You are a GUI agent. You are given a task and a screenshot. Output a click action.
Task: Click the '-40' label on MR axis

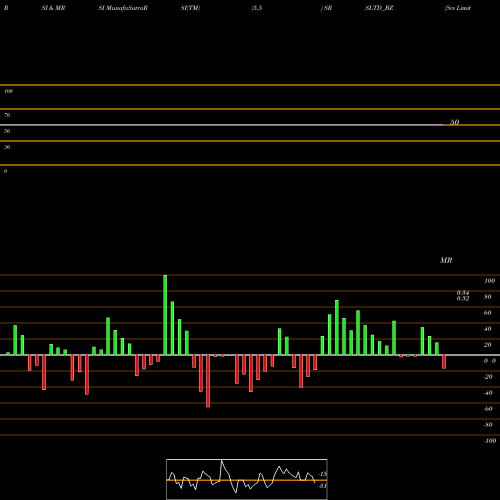point(488,393)
